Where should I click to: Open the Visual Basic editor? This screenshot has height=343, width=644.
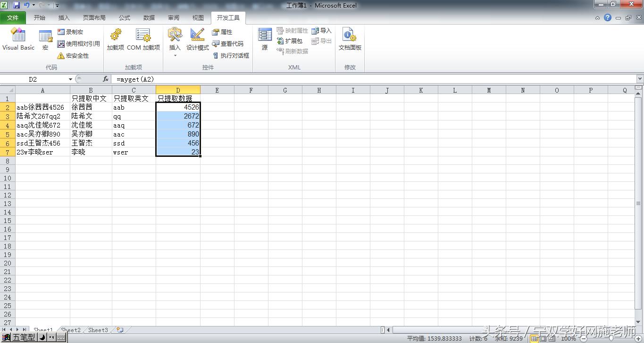[18, 40]
